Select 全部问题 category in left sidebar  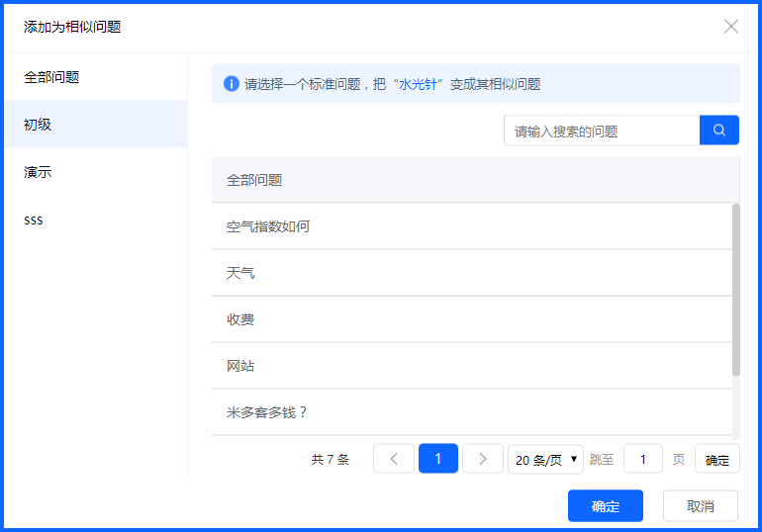coord(96,77)
